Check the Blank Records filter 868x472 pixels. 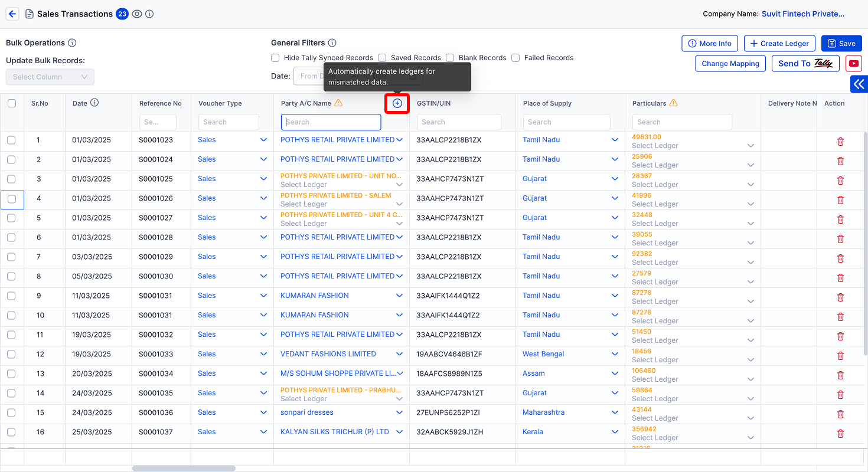(x=450, y=58)
